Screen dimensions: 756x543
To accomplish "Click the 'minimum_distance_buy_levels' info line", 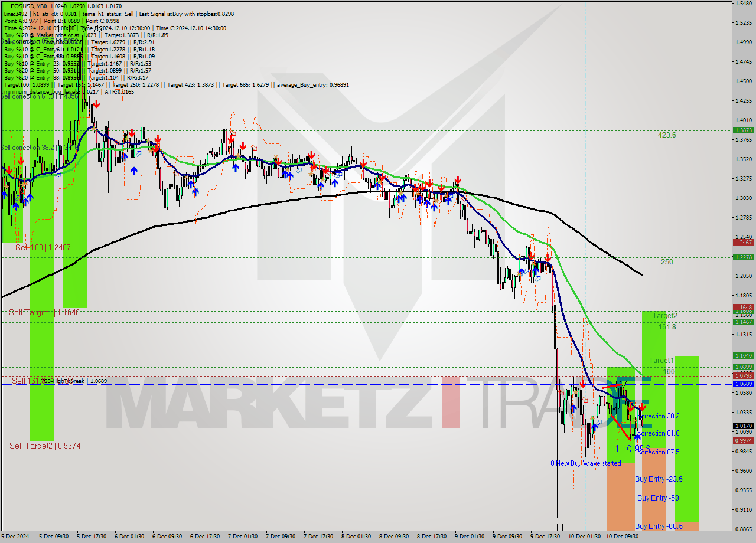I will (x=69, y=91).
